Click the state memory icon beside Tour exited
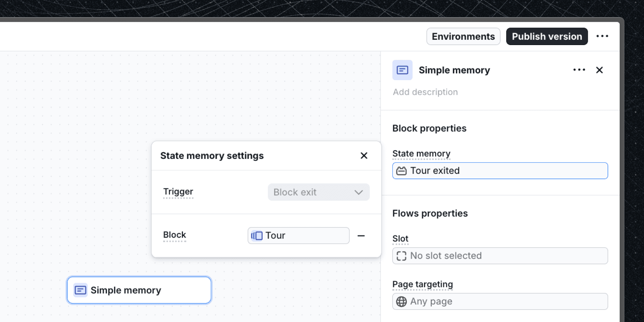Viewport: 644px width, 322px height. pyautogui.click(x=402, y=171)
